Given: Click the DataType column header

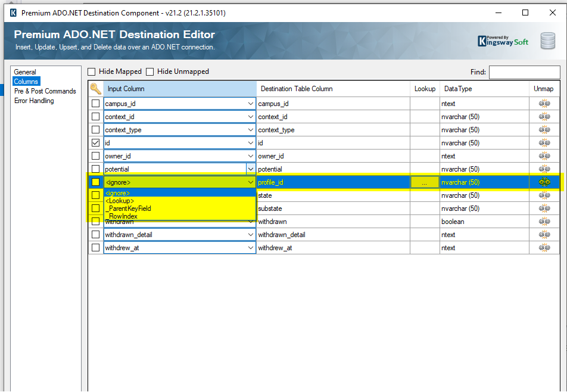Looking at the screenshot, I should [x=484, y=89].
